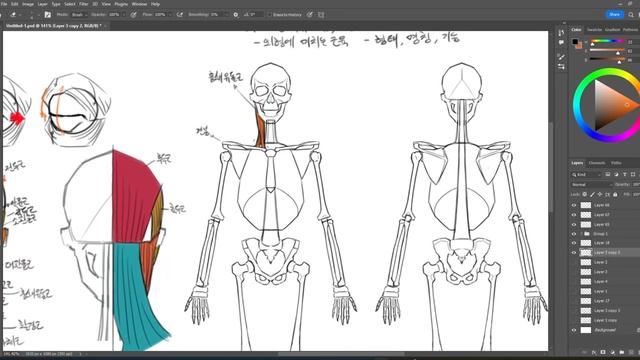This screenshot has height=360, width=640.
Task: Show hidden Layer 17 visibility box
Action: tap(574, 301)
